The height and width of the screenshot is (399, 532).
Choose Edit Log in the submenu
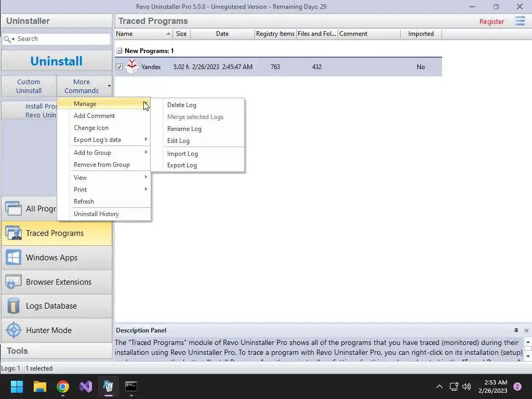[178, 141]
